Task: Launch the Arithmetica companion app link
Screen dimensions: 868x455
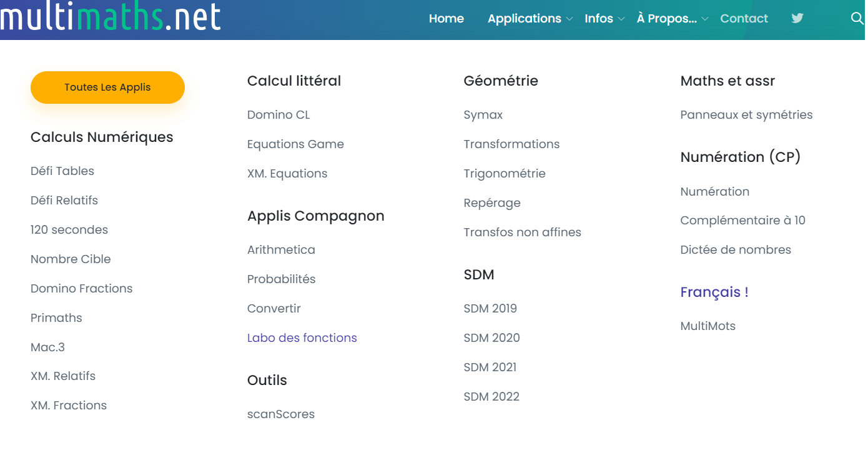Action: [x=281, y=249]
